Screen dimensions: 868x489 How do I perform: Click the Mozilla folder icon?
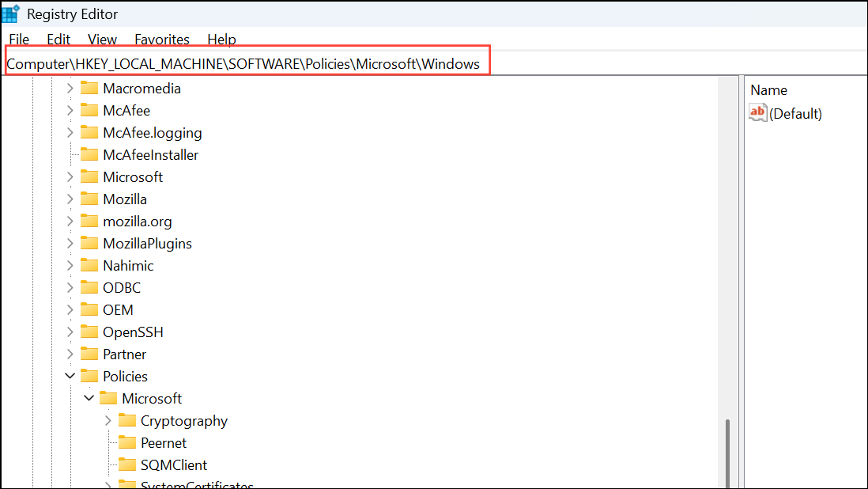[x=89, y=199]
